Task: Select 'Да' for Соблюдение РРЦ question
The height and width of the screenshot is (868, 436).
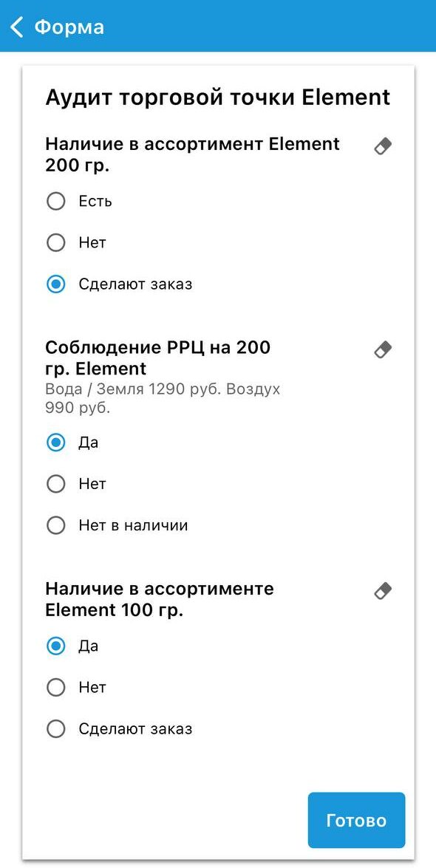Action: [55, 442]
